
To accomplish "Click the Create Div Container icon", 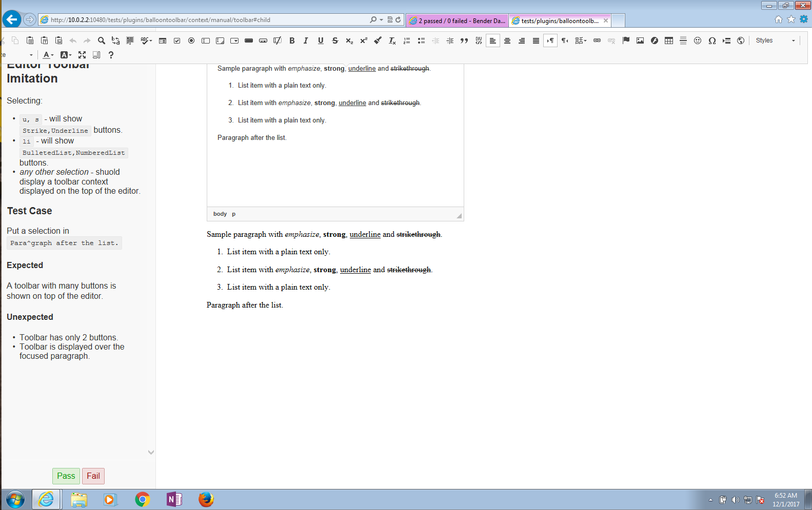I will click(479, 40).
